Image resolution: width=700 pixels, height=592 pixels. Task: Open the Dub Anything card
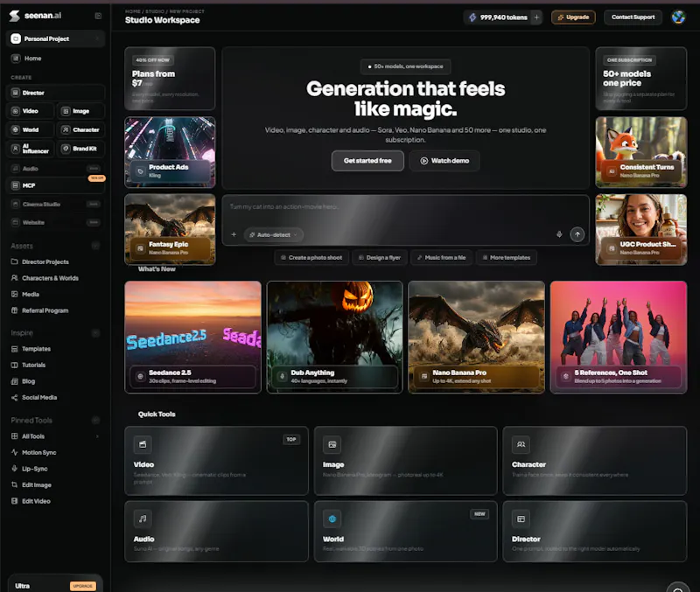[x=334, y=338]
